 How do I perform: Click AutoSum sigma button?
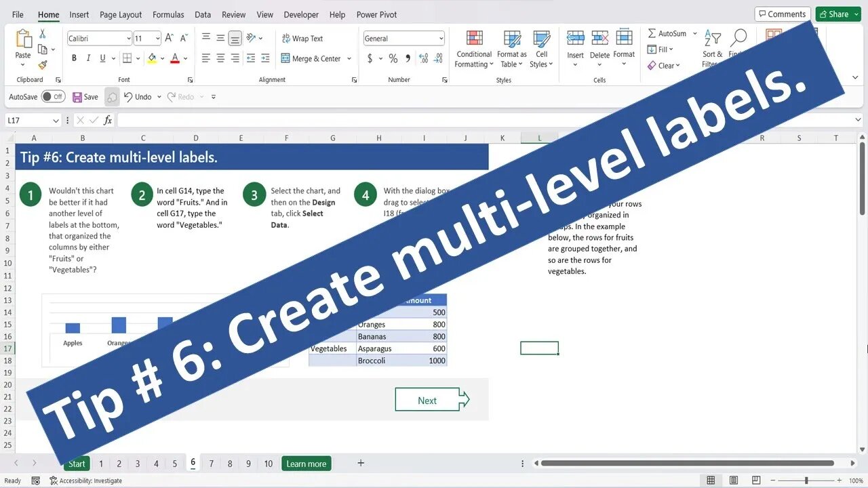coord(666,33)
